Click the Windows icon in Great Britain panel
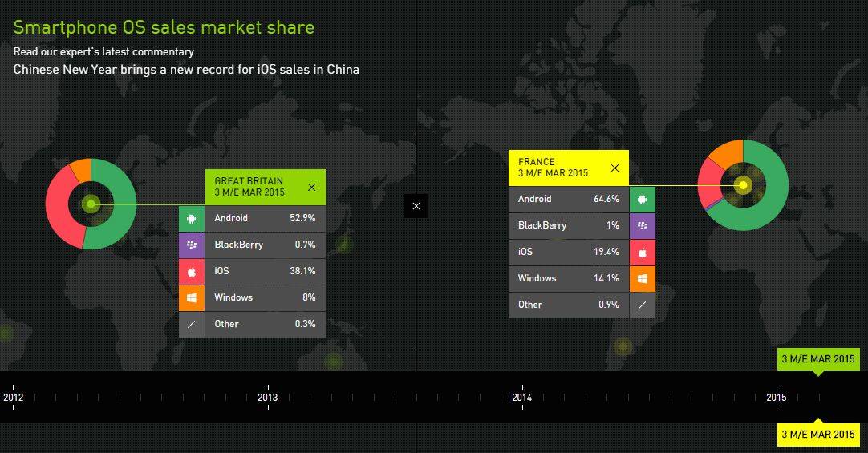868x453 pixels. [x=192, y=297]
